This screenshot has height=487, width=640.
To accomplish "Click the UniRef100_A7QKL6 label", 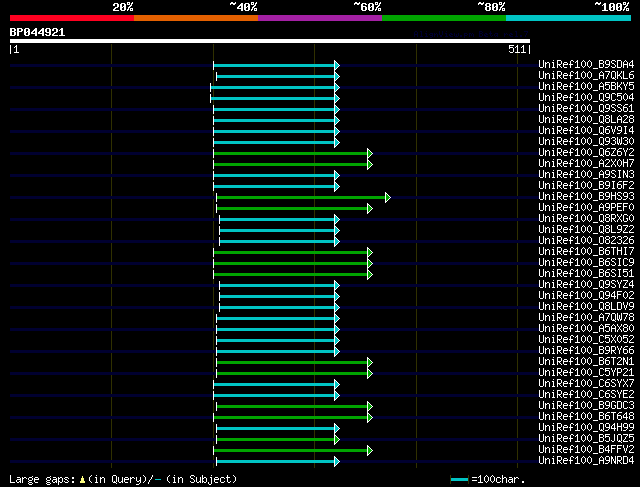I will pos(586,76).
